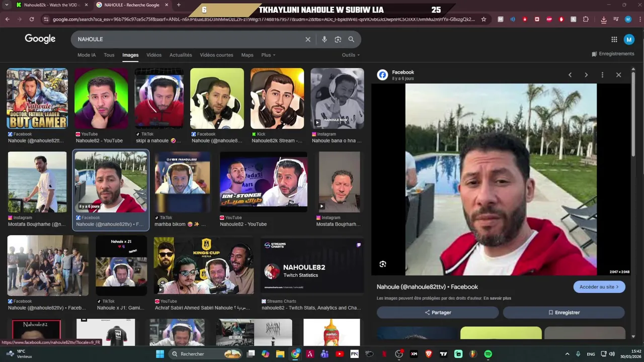Show next image in preview panel
Viewport: 644px width, 362px height.
pyautogui.click(x=586, y=75)
